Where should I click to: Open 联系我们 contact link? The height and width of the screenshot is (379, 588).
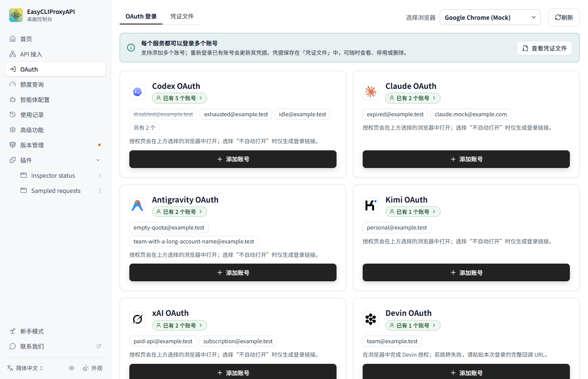click(x=55, y=347)
